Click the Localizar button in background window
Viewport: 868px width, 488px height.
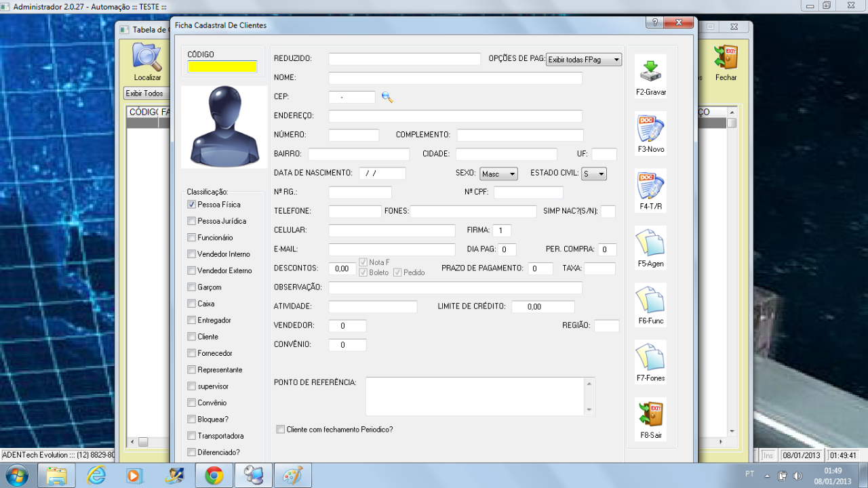tap(147, 61)
